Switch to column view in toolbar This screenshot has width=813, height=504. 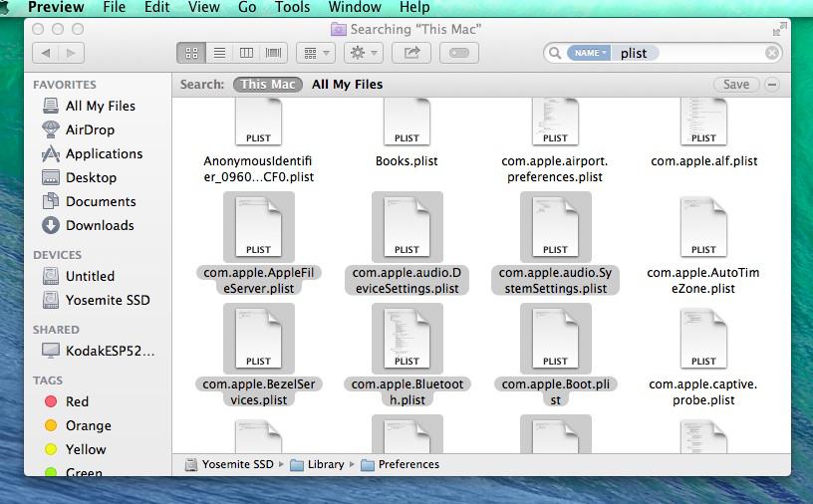[x=246, y=53]
